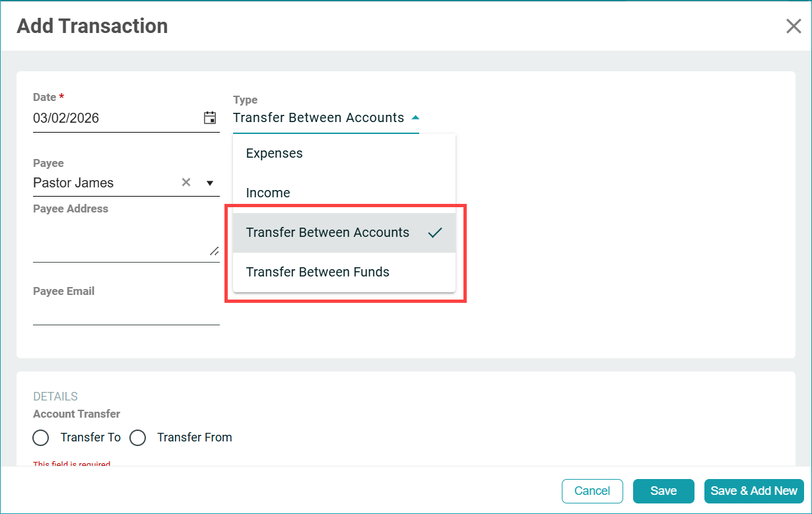
Task: Collapse the Type dropdown using its caret
Action: pos(415,118)
